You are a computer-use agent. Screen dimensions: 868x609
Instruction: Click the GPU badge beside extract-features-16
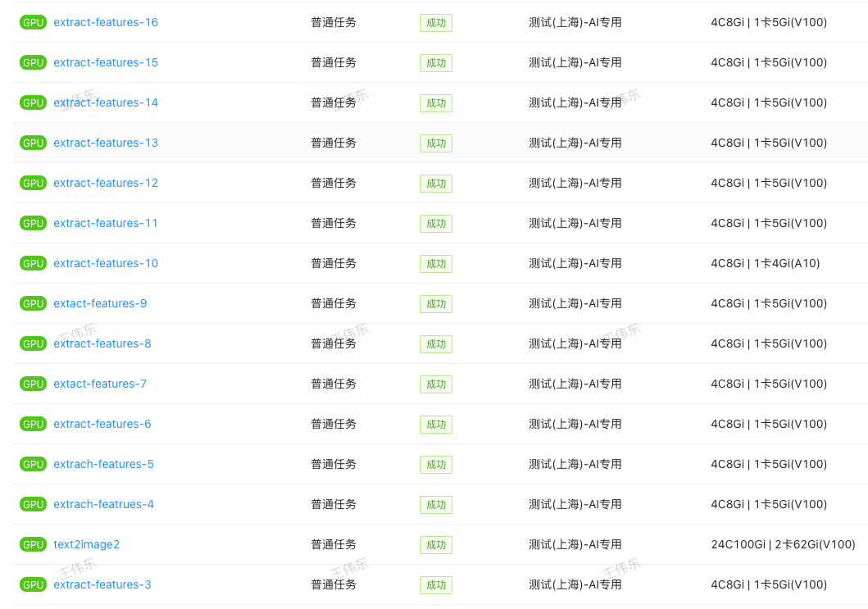pyautogui.click(x=33, y=23)
